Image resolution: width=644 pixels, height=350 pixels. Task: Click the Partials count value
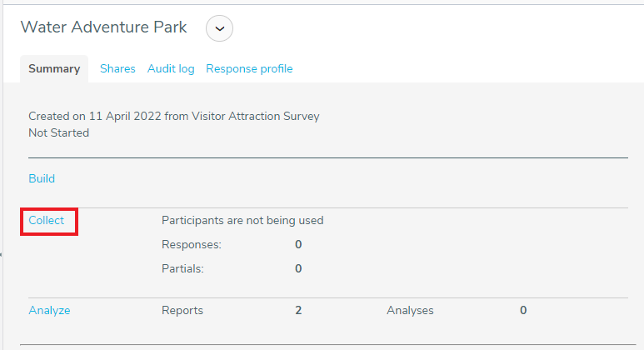point(298,268)
